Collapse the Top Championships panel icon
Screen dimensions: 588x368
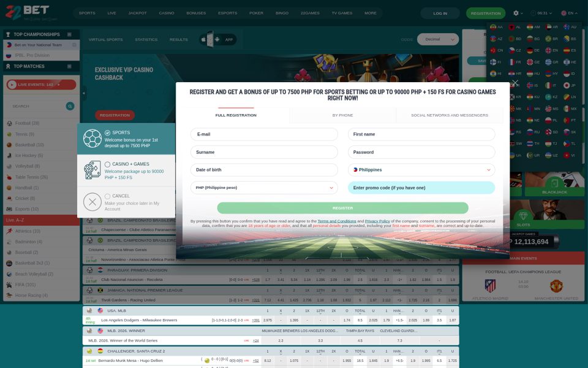69,34
